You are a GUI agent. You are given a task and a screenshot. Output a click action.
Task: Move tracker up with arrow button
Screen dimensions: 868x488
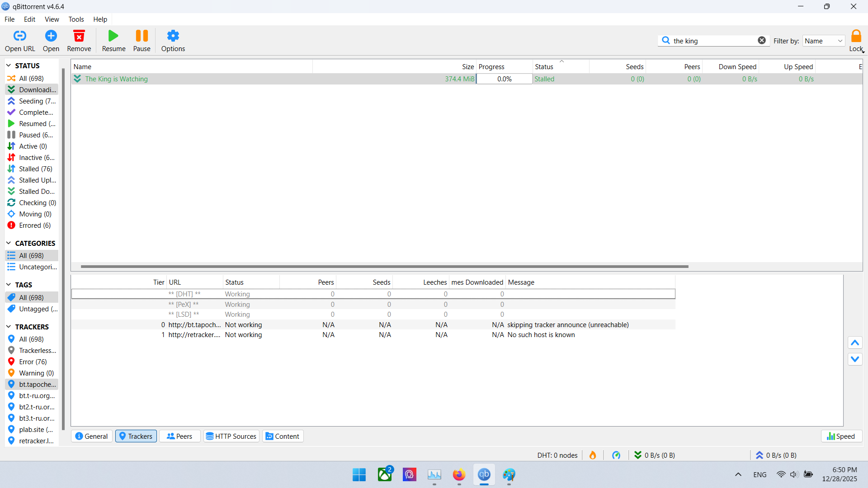pos(855,343)
